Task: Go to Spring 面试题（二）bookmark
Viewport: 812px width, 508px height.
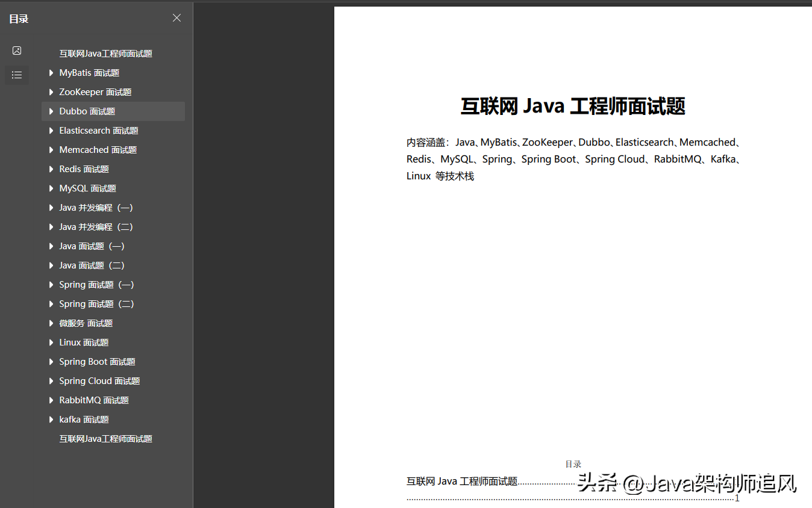Action: [97, 304]
